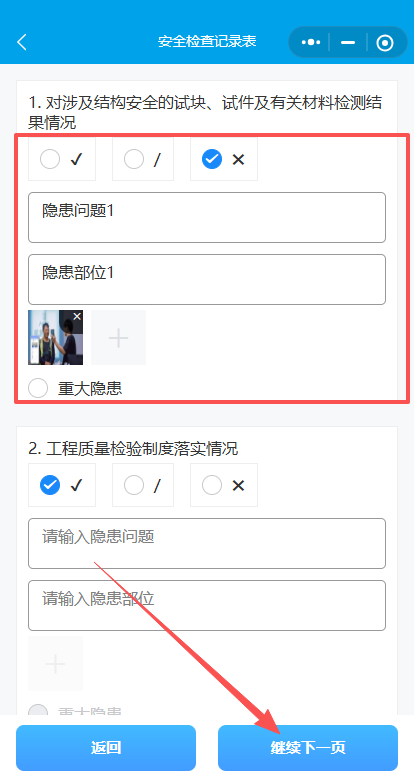This screenshot has height=780, width=414.
Task: Select the × option for item 1
Action: (224, 159)
